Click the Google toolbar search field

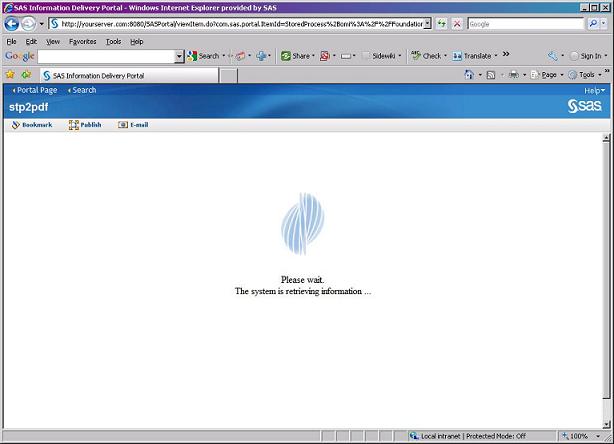coord(107,56)
